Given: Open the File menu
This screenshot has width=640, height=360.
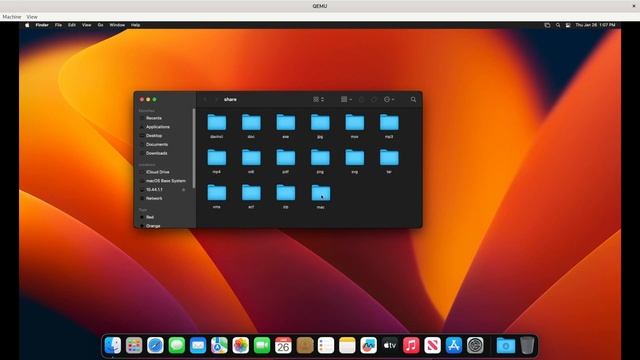Looking at the screenshot, I should pyautogui.click(x=58, y=25).
